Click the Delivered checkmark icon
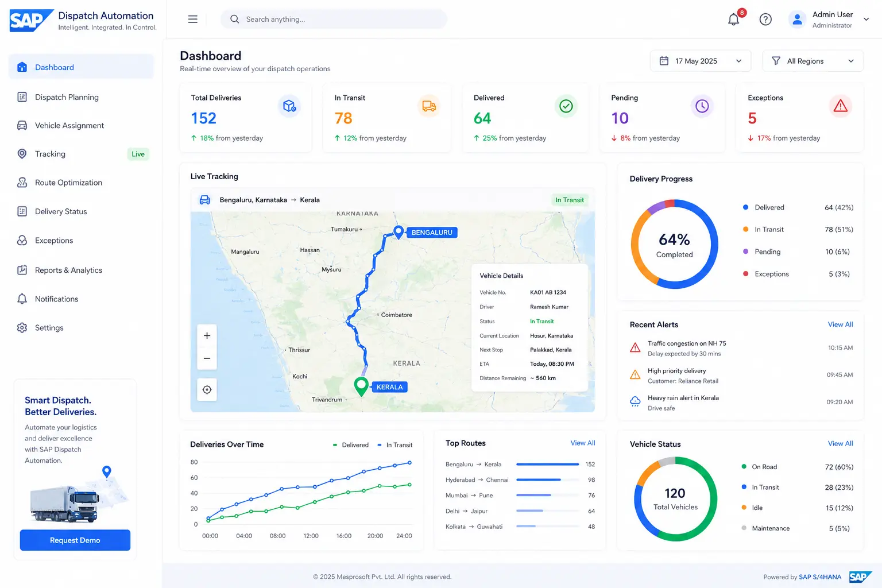 click(566, 106)
